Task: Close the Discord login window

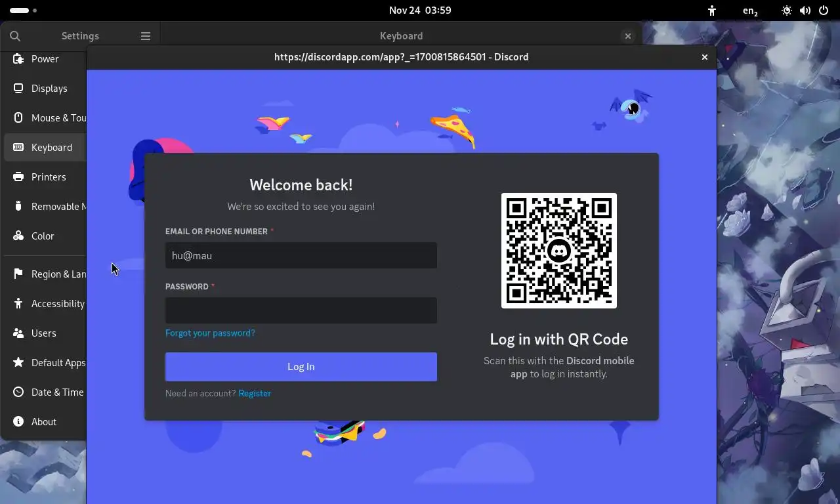Action: (705, 57)
